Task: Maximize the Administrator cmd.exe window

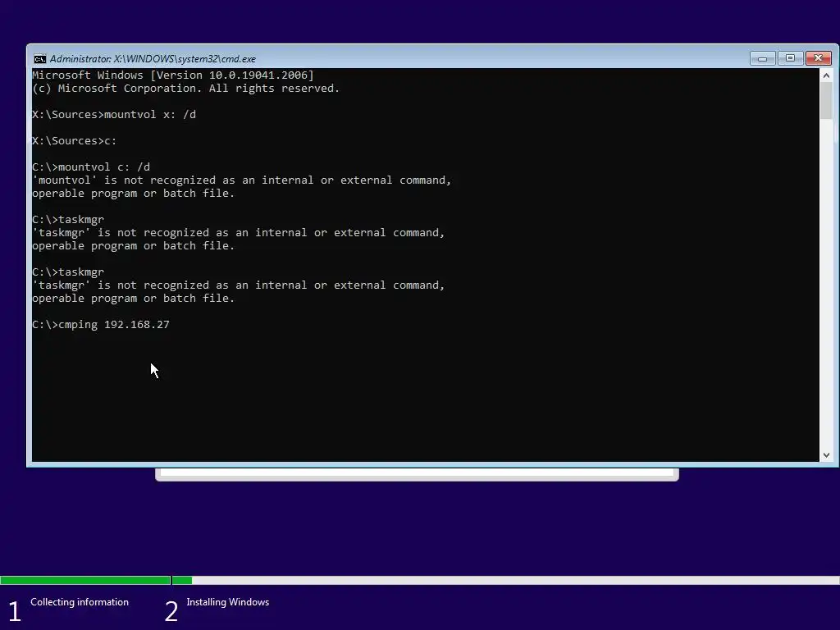Action: (790, 58)
